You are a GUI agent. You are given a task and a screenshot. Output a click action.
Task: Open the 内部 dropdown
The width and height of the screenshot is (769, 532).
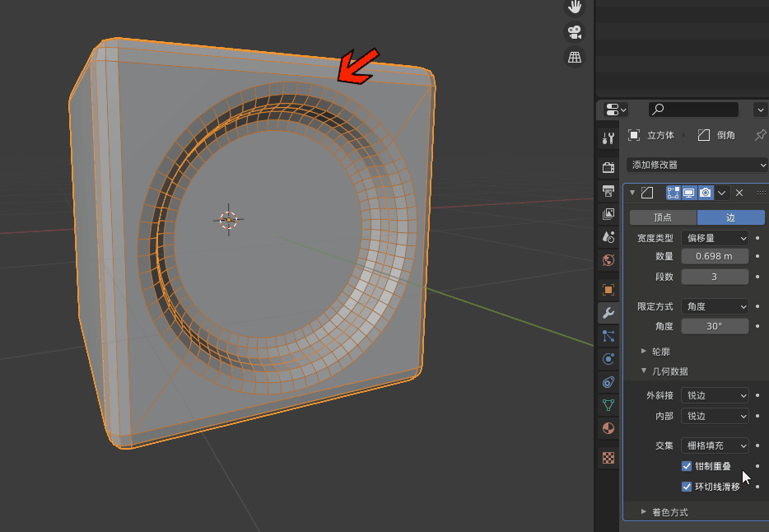[x=715, y=416]
